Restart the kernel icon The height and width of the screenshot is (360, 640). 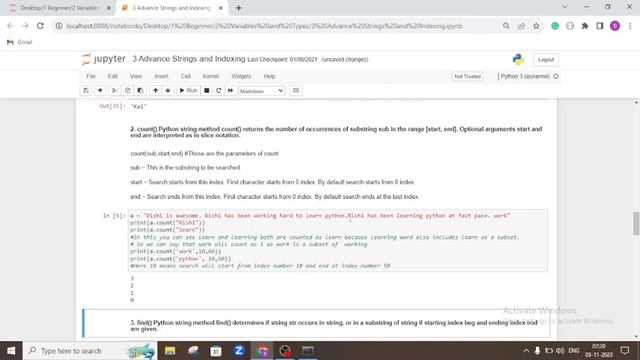[218, 91]
